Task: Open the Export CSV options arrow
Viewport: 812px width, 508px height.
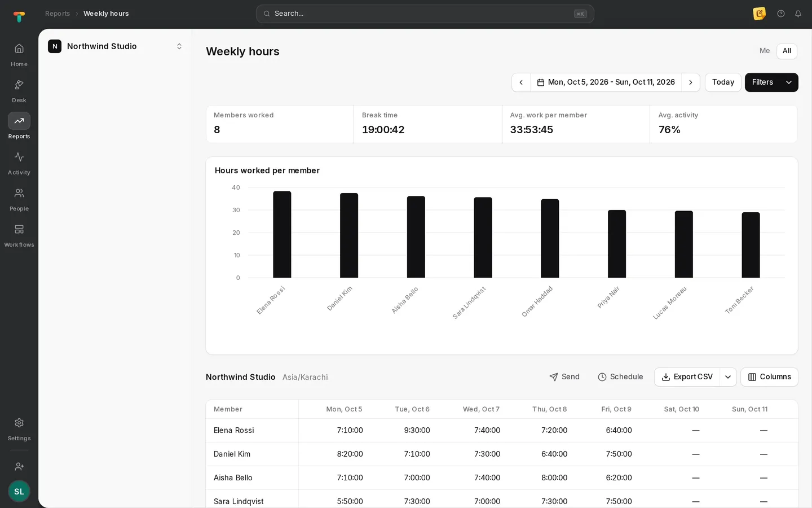Action: coord(728,377)
